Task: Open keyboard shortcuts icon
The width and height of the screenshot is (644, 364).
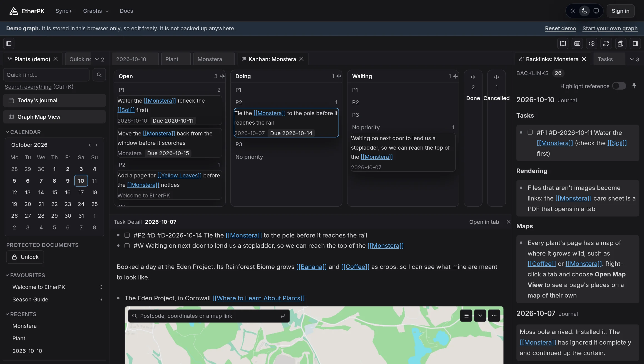Action: tap(577, 43)
